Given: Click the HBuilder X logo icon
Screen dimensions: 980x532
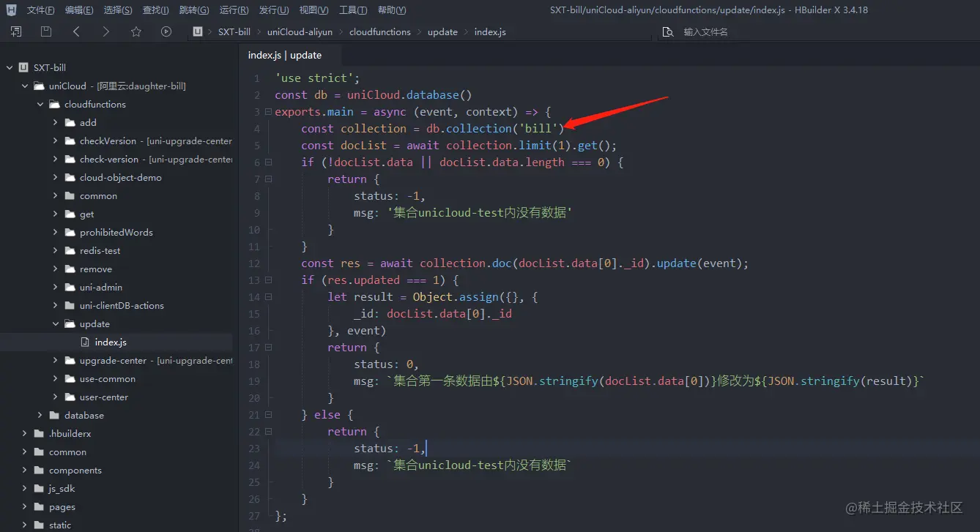Looking at the screenshot, I should tap(12, 10).
